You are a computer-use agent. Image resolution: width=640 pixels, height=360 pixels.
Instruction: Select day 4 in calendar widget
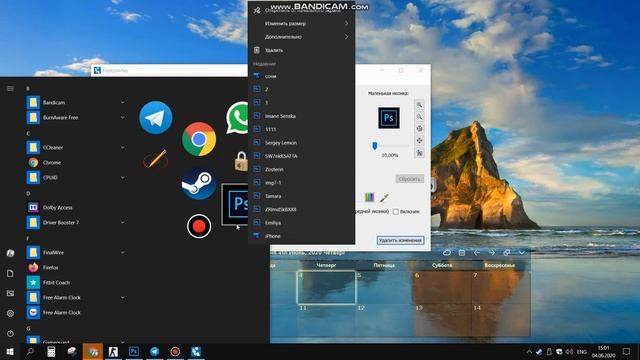pos(326,287)
